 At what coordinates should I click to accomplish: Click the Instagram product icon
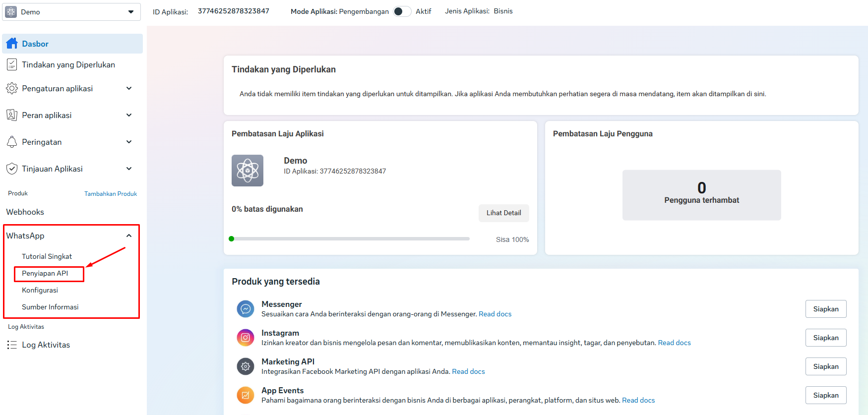pyautogui.click(x=245, y=338)
